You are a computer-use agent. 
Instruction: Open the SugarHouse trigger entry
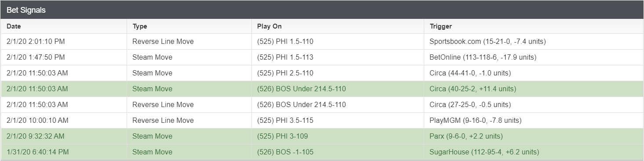coord(484,152)
